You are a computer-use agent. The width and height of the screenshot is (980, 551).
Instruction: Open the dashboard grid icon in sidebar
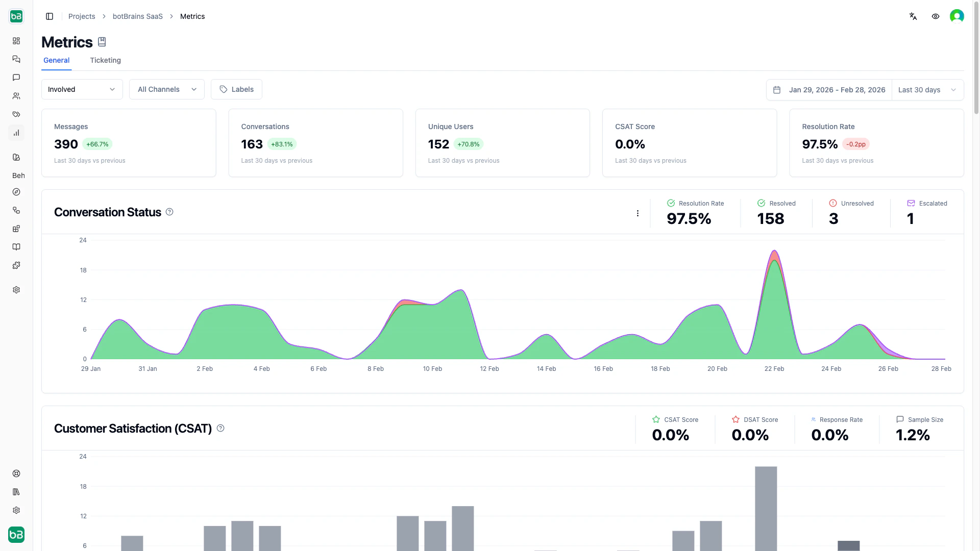(16, 41)
